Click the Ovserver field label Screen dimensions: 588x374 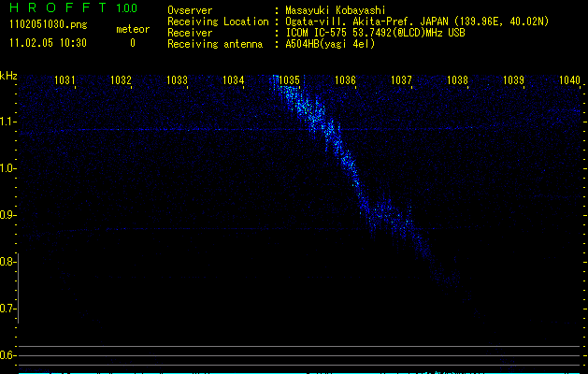click(190, 10)
